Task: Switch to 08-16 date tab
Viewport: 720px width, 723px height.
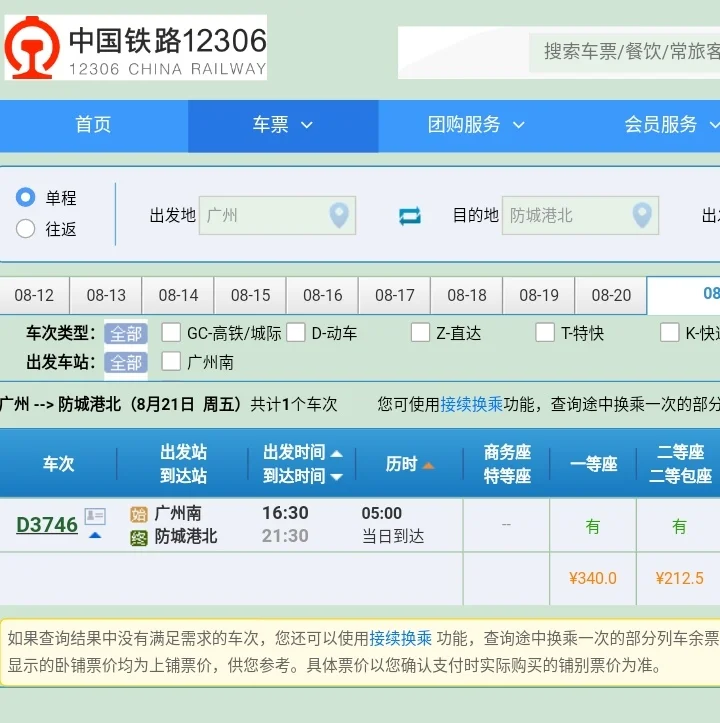Action: click(x=322, y=295)
